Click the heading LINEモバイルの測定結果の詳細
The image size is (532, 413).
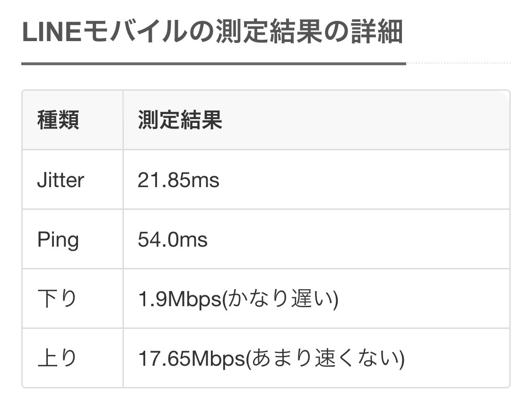[212, 32]
